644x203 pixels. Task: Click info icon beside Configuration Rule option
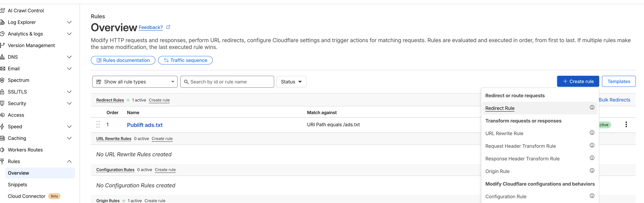[592, 196]
